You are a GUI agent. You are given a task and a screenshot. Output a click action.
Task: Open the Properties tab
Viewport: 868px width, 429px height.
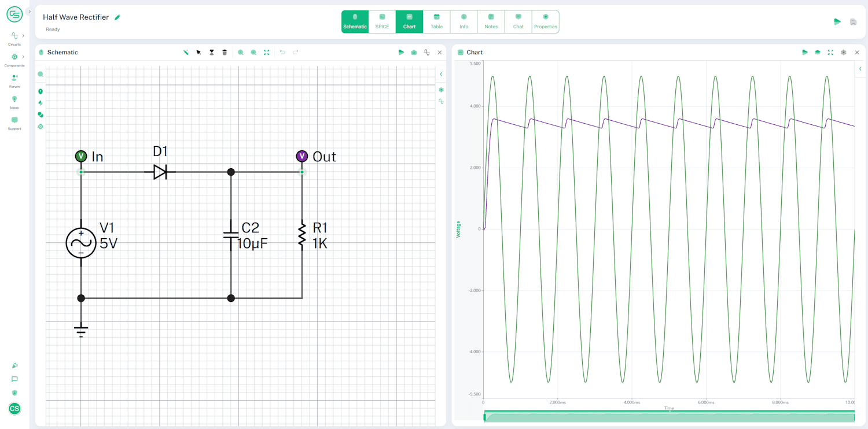(546, 21)
